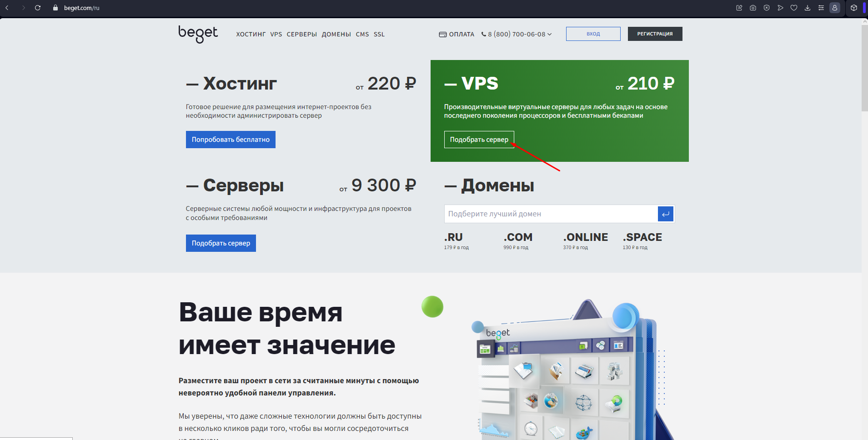Open ХОСТИНГ menu item
This screenshot has width=868, height=440.
point(251,34)
